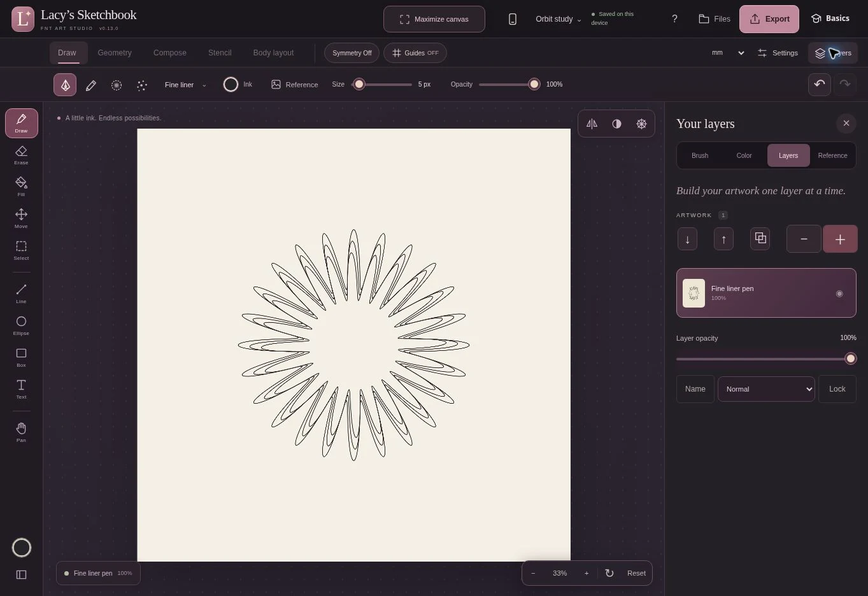Select the Box shape tool

click(21, 357)
